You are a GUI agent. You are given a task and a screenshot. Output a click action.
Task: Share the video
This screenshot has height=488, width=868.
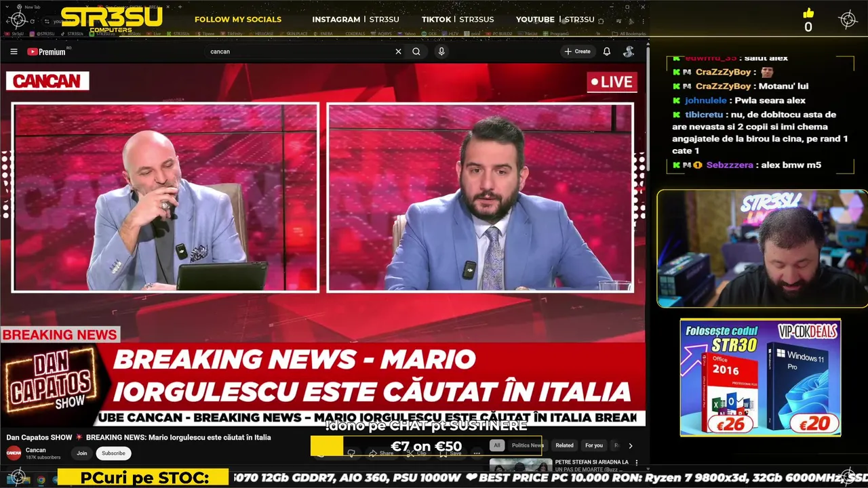[x=382, y=453]
